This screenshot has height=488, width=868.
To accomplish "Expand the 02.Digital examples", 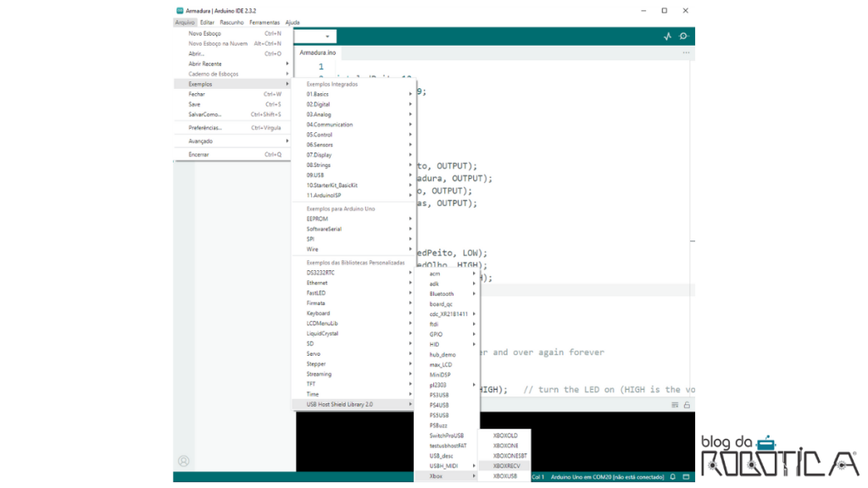I will click(353, 104).
